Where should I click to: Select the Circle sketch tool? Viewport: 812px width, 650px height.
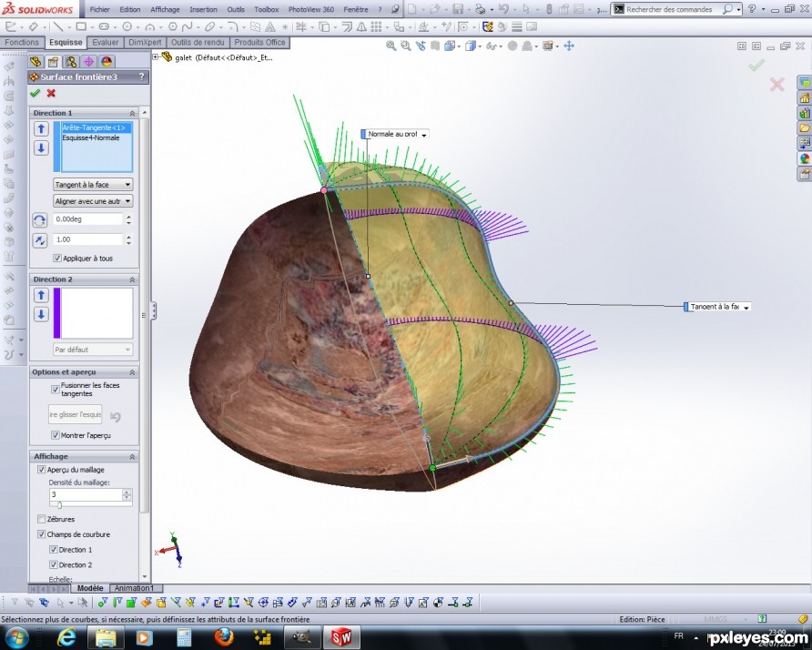click(127, 26)
